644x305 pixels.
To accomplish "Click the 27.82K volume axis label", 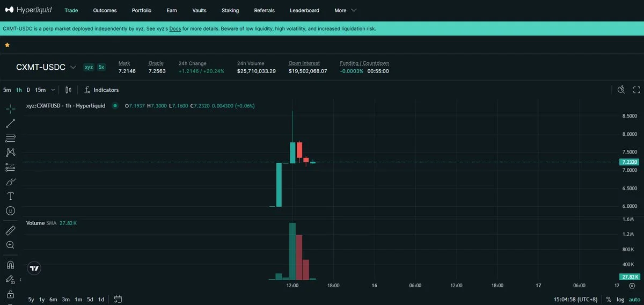I will coord(630,277).
